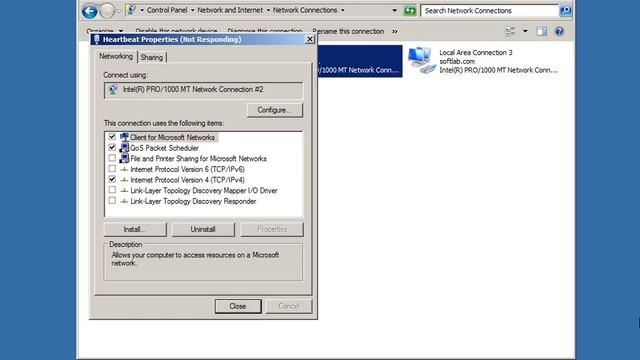Viewport: 640px width, 360px height.
Task: Click the QoS Packet Scheduler icon
Action: coord(124,148)
